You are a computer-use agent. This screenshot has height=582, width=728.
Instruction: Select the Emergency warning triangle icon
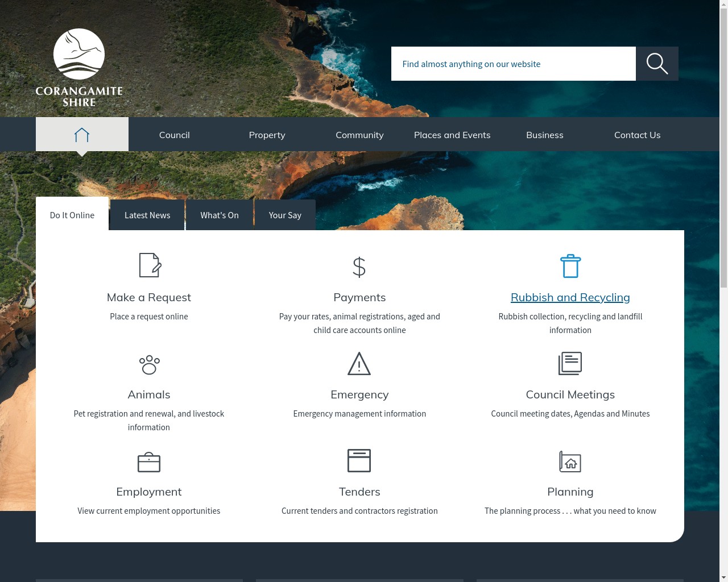coord(359,363)
